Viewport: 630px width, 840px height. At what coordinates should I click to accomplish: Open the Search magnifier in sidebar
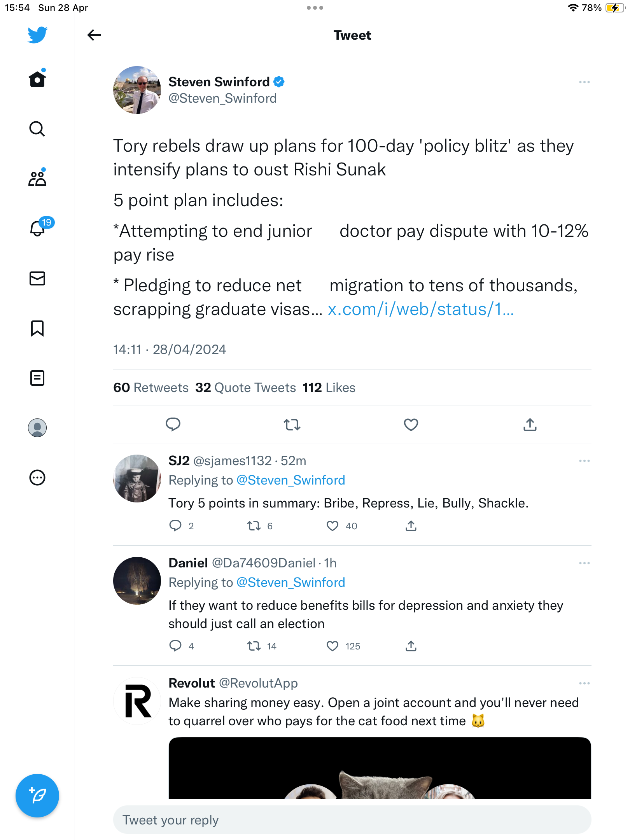point(37,129)
